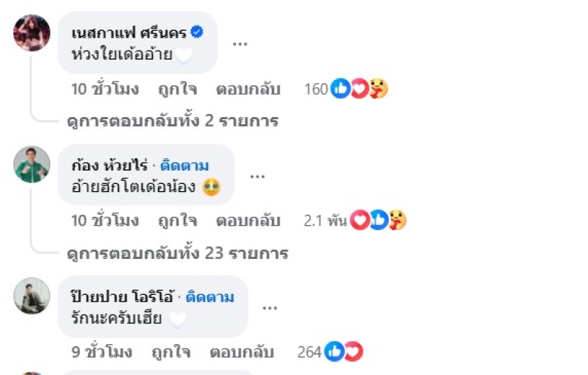Open ป๊ายปาย โอริโอ้ profile name link
Image resolution: width=588 pixels, height=375 pixels.
point(121,297)
